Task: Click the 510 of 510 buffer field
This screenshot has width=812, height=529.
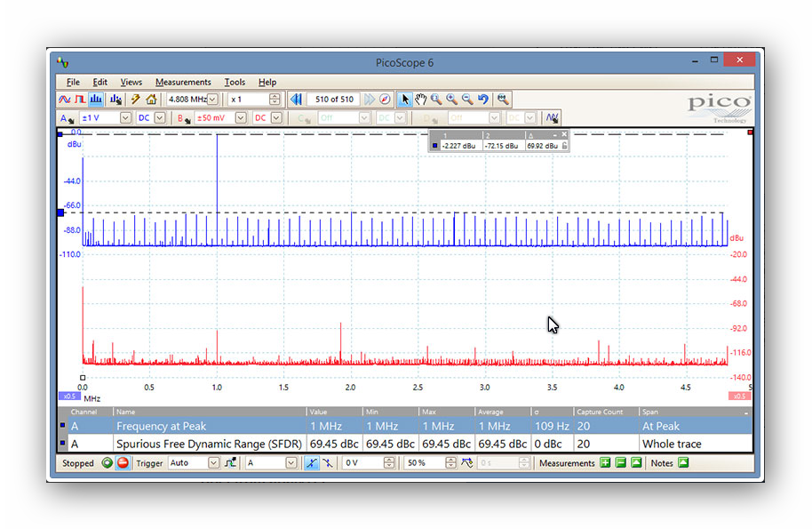Action: click(x=333, y=99)
